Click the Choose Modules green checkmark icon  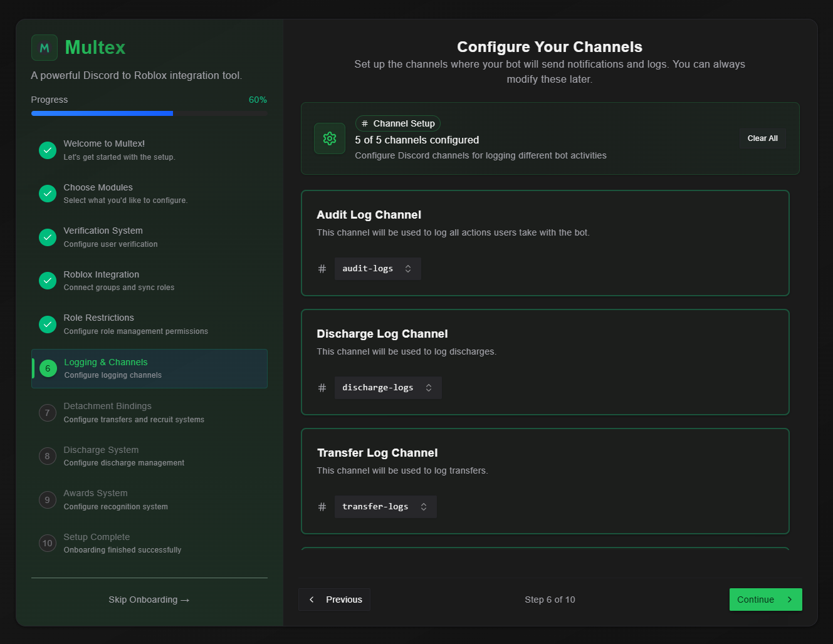pyautogui.click(x=48, y=194)
